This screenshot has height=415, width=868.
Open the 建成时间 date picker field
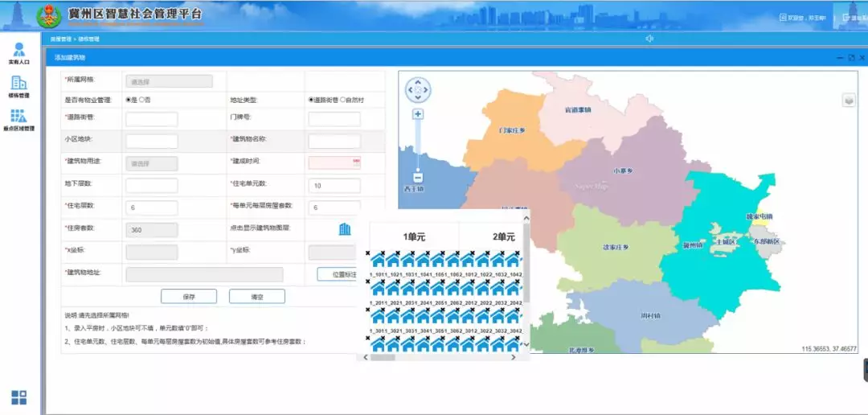[x=334, y=163]
